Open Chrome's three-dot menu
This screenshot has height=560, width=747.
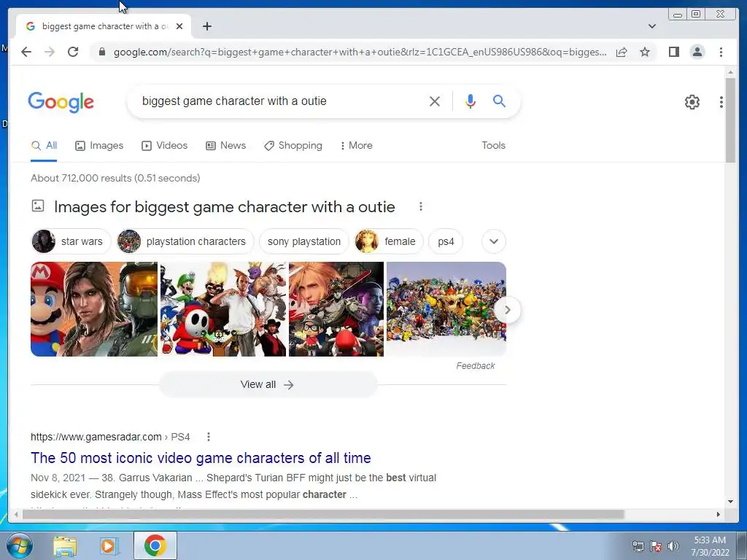tap(721, 52)
